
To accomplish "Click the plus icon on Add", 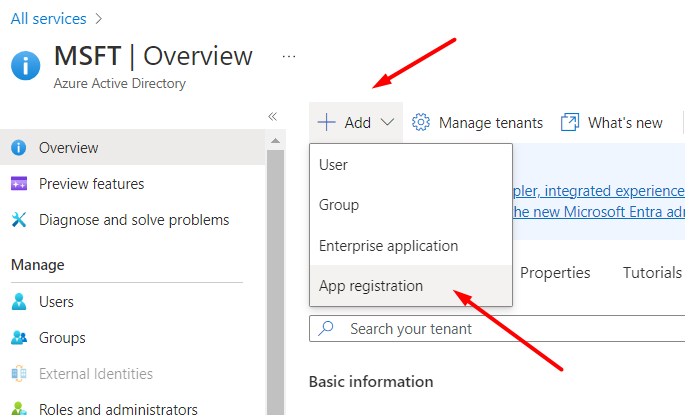I will [x=326, y=122].
